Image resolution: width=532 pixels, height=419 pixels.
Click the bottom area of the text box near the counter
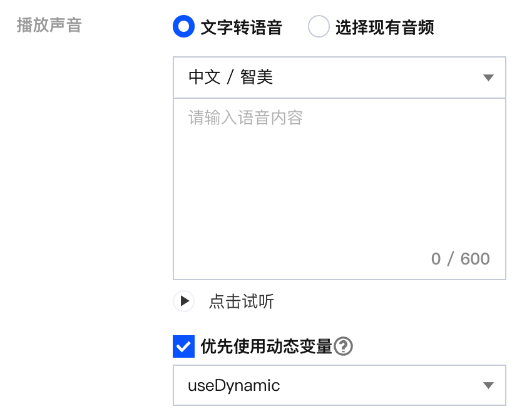pos(300,260)
